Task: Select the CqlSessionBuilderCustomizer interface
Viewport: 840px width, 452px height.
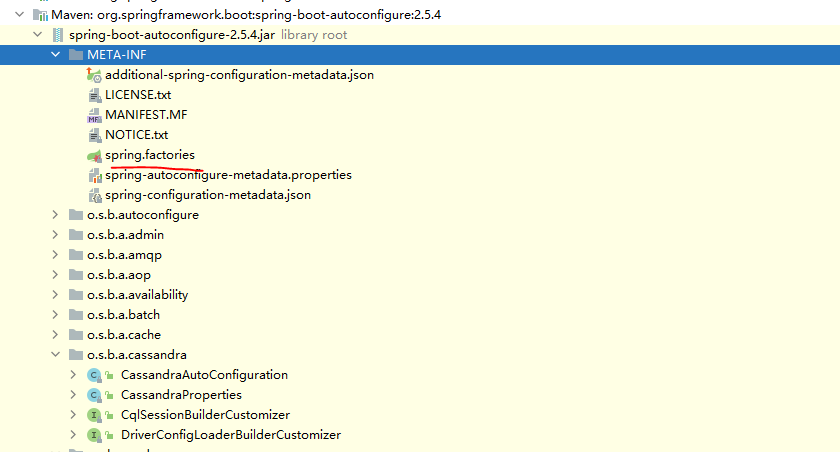Action: (205, 415)
